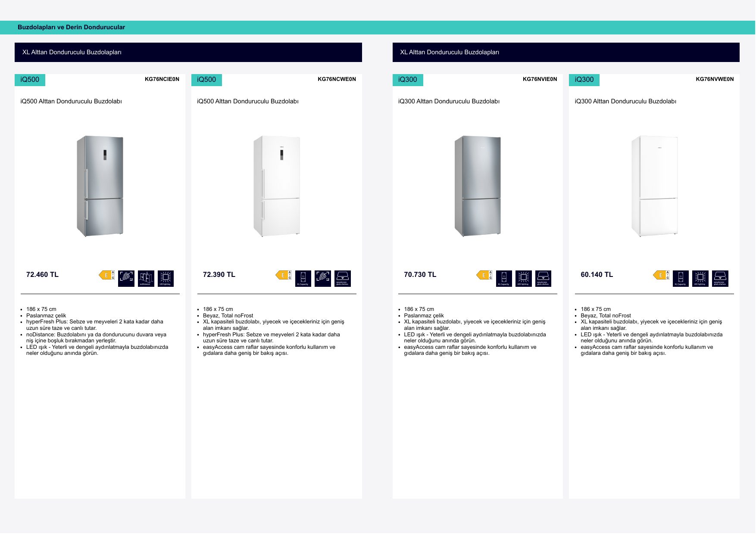Click the 72.460 TL price
This screenshot has height=534, width=756.
(42, 275)
